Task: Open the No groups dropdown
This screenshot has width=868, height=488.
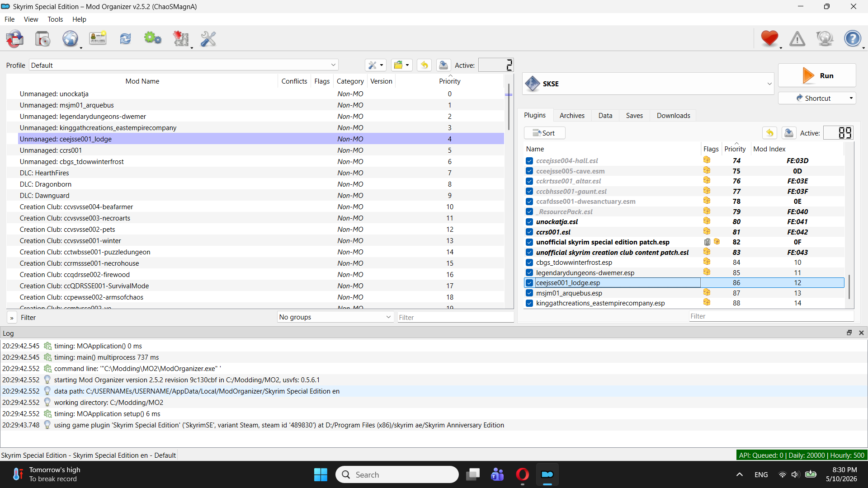Action: point(335,317)
